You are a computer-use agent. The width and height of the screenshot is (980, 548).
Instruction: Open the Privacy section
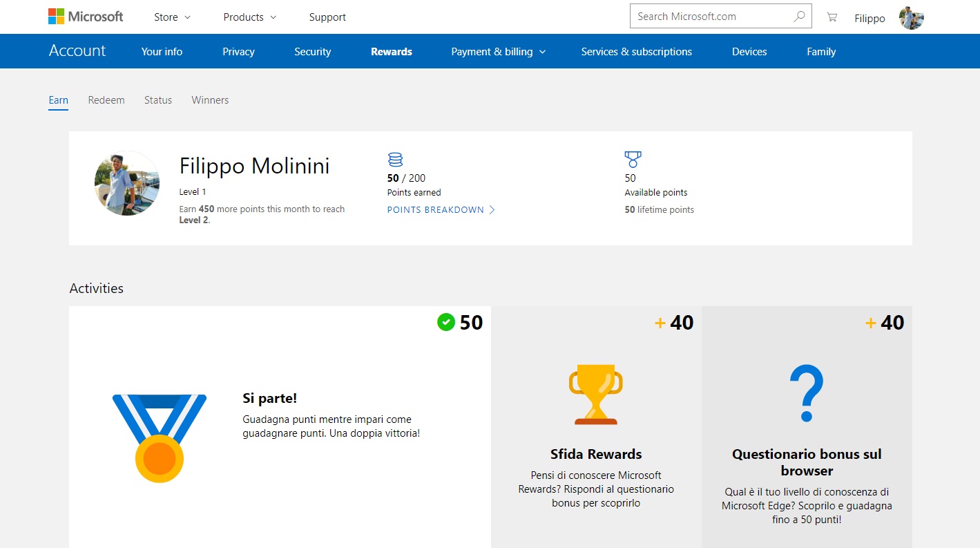coord(238,52)
